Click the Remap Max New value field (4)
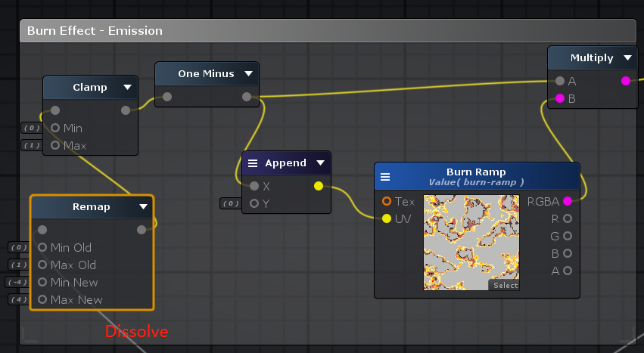 click(x=19, y=299)
